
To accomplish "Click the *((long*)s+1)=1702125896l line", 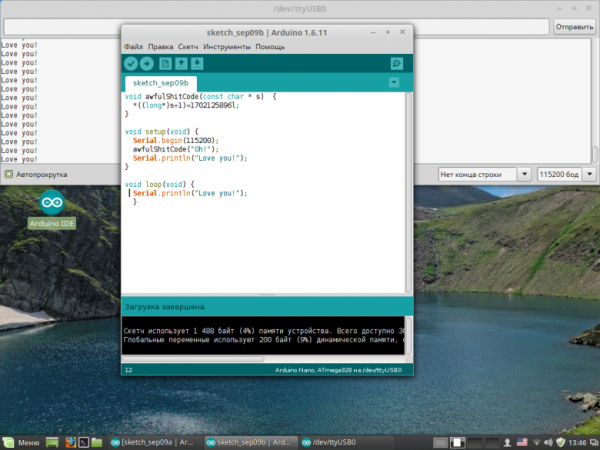I will pos(186,105).
